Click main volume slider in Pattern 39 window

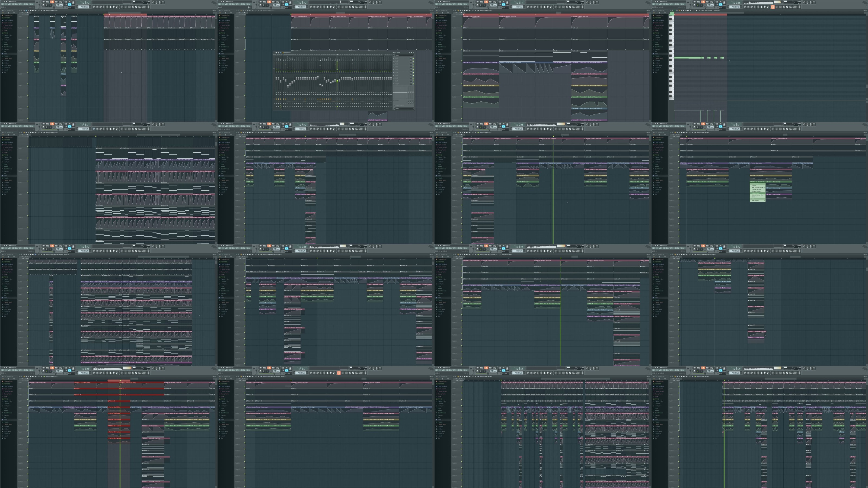coord(37,4)
